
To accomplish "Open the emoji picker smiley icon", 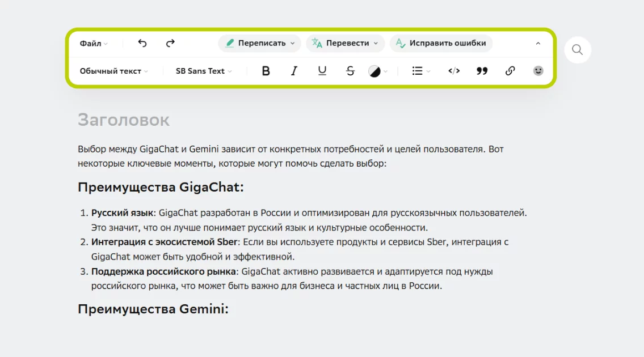I will [538, 71].
